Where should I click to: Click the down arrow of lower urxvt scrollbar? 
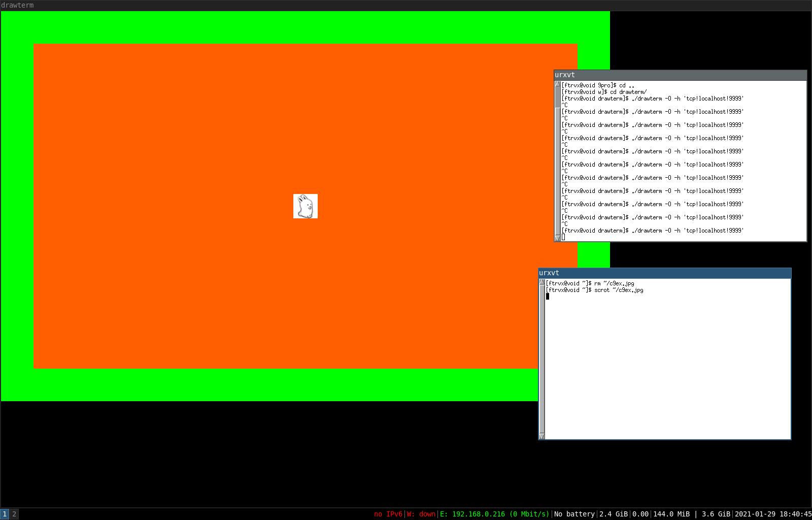542,436
